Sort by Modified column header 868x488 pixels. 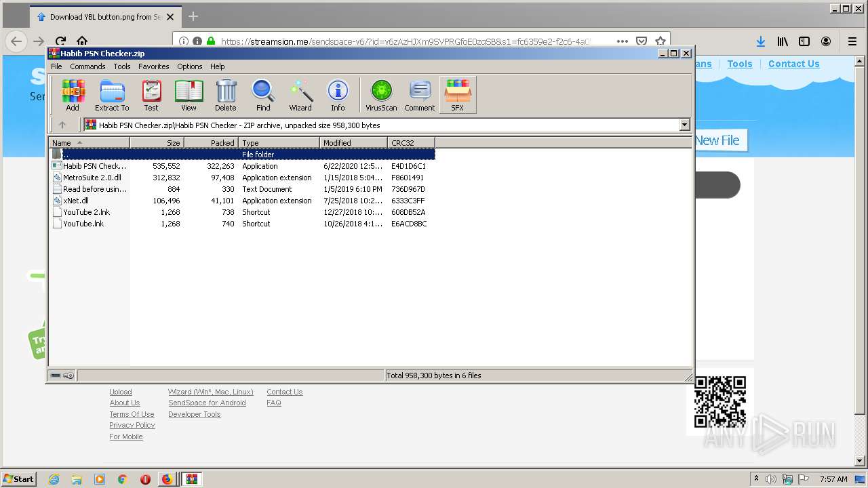point(353,142)
